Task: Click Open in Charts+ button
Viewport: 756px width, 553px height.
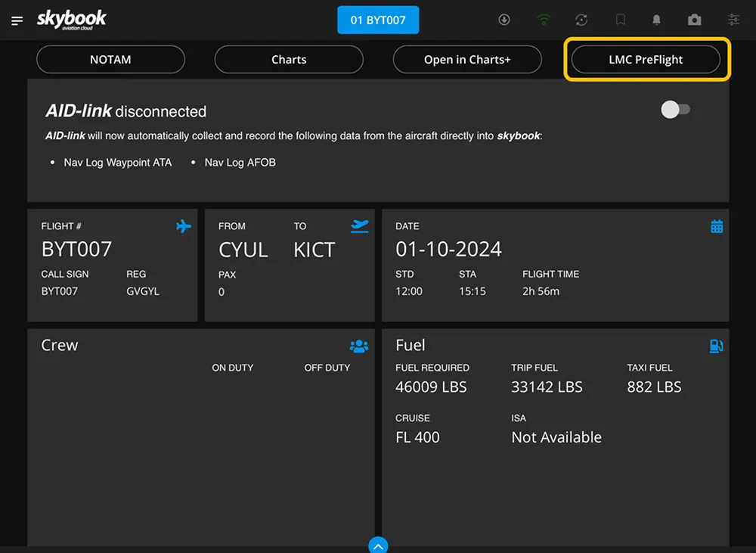Action: 467,59
